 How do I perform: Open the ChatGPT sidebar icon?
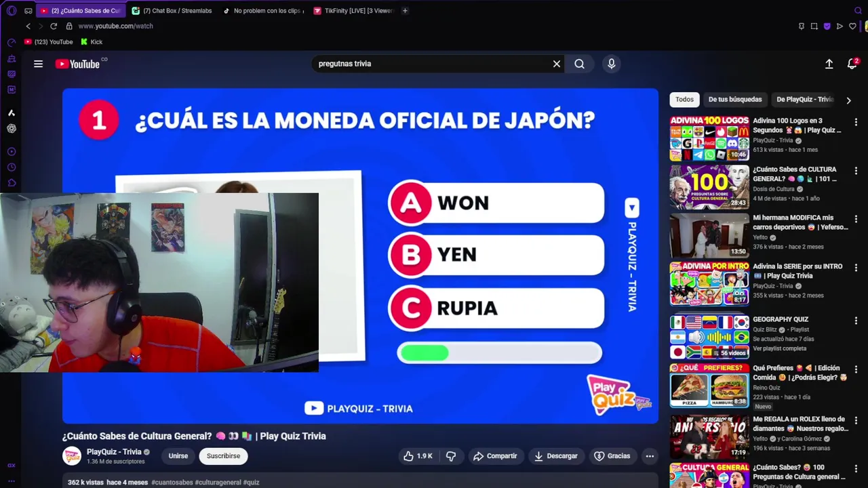point(12,128)
